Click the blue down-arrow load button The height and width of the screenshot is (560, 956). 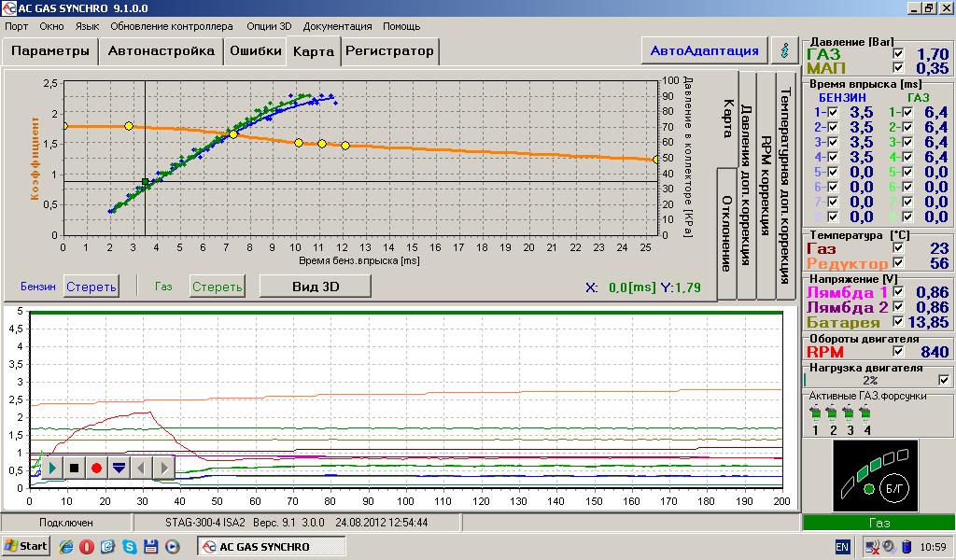pos(119,468)
